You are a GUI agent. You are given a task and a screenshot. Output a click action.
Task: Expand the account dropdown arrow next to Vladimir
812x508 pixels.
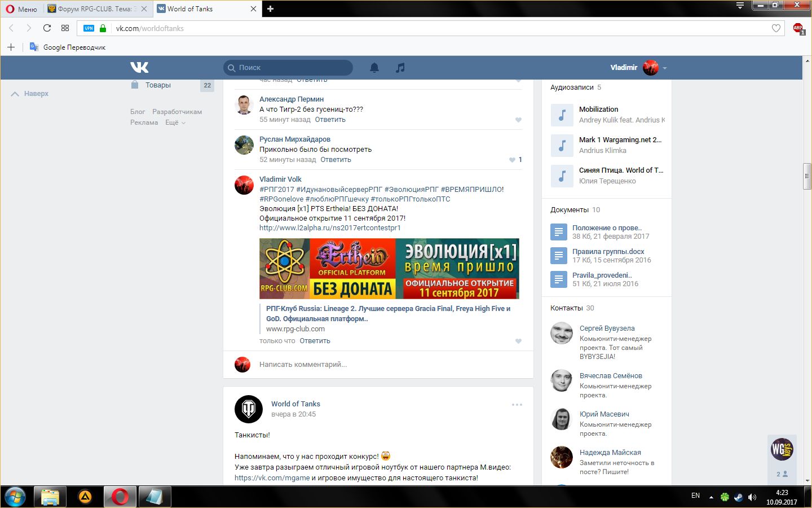[665, 68]
